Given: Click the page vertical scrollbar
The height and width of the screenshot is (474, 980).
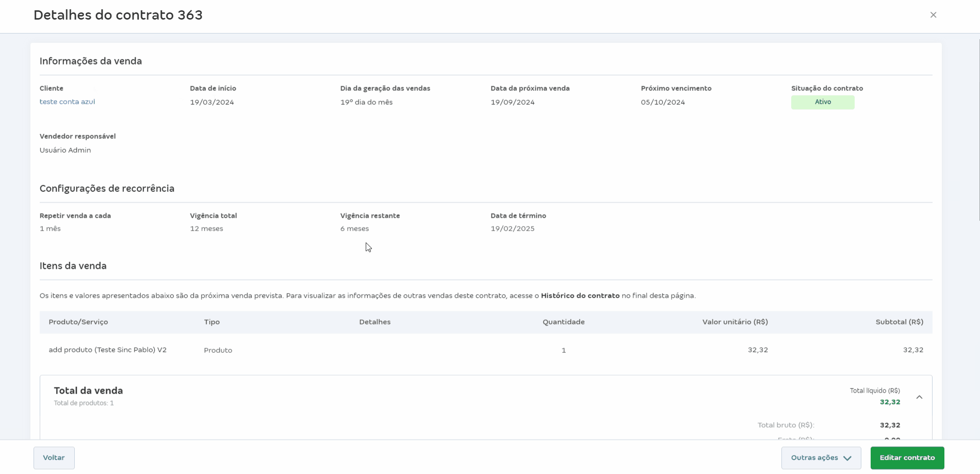Looking at the screenshot, I should click(978, 129).
